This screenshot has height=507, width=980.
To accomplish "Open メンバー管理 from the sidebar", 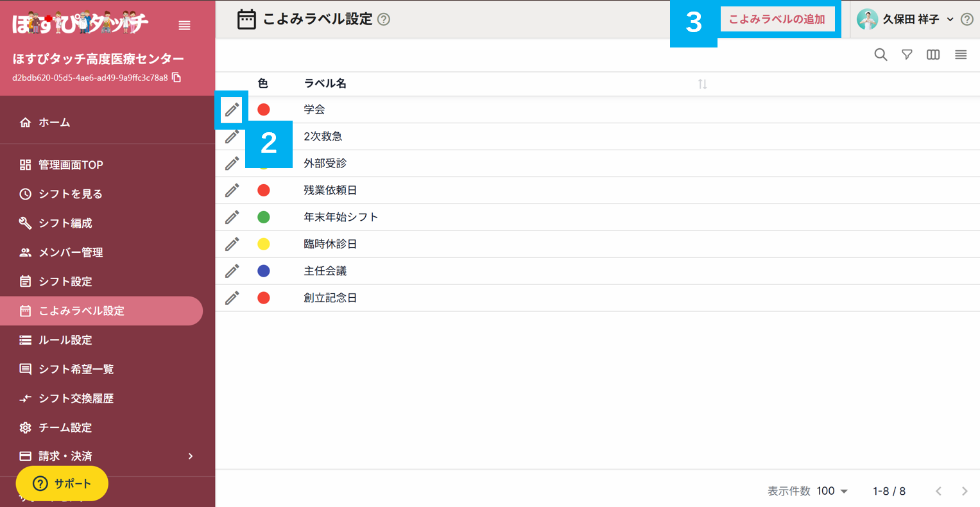I will 71,252.
